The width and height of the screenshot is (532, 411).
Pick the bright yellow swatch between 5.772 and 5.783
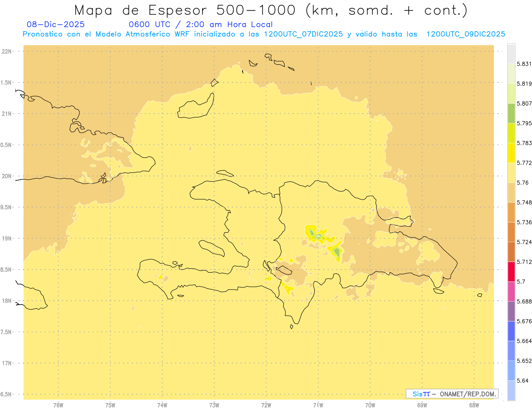511,153
